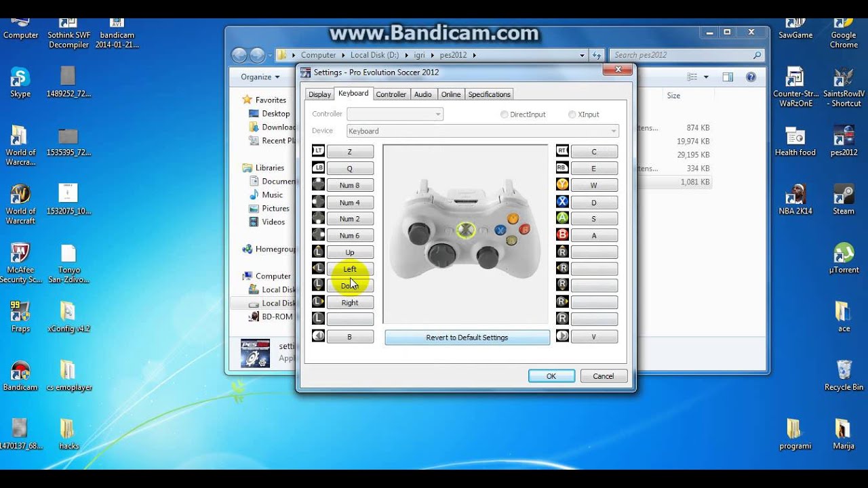
Task: Open the Online tab
Action: pyautogui.click(x=451, y=94)
